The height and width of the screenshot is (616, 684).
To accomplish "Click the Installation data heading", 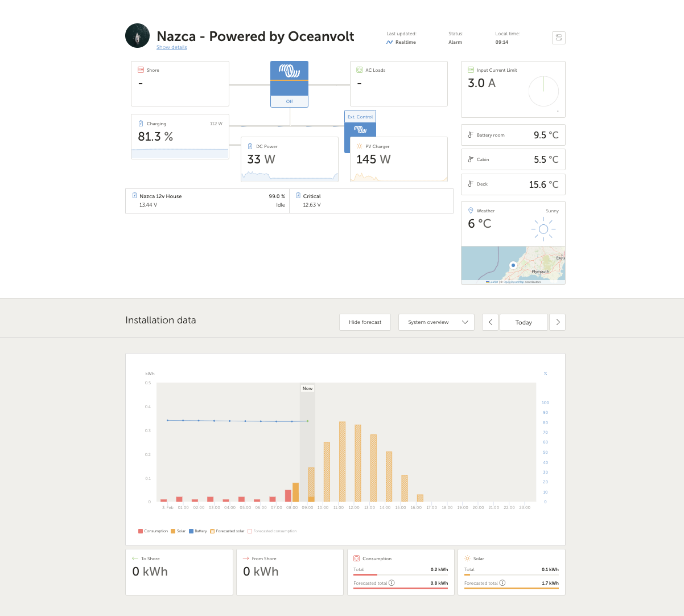I will 160,321.
